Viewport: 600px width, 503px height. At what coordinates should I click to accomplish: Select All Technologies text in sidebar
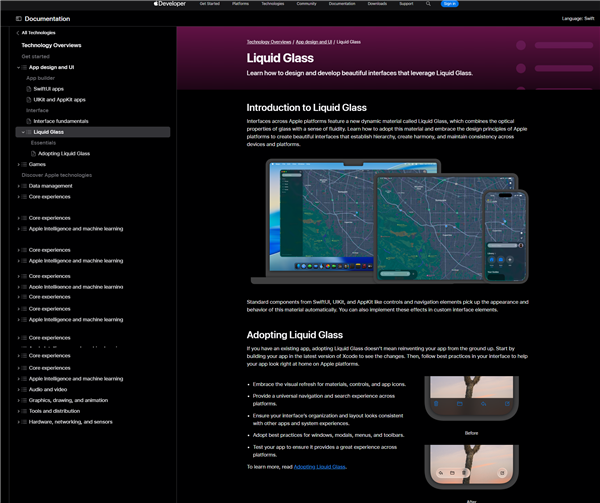tap(39, 33)
